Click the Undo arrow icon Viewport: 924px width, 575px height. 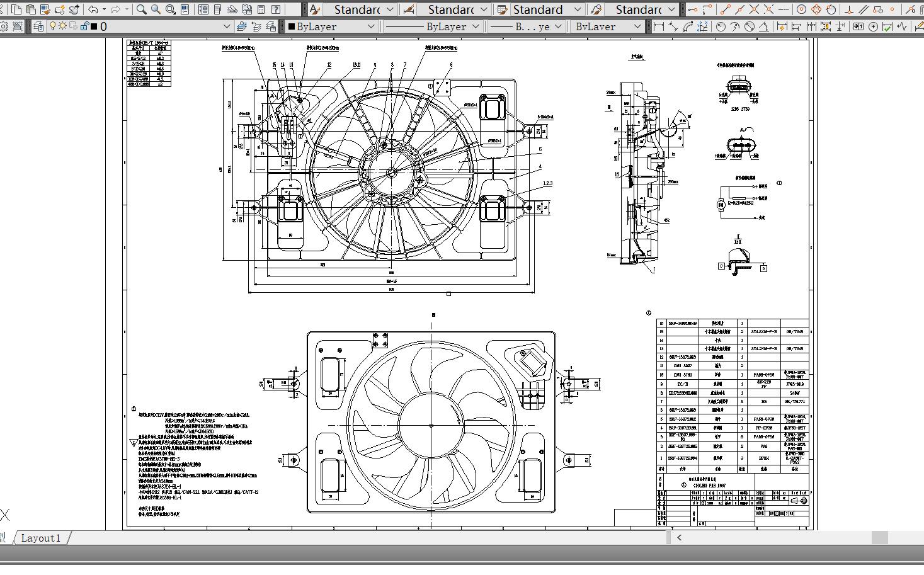coord(93,9)
